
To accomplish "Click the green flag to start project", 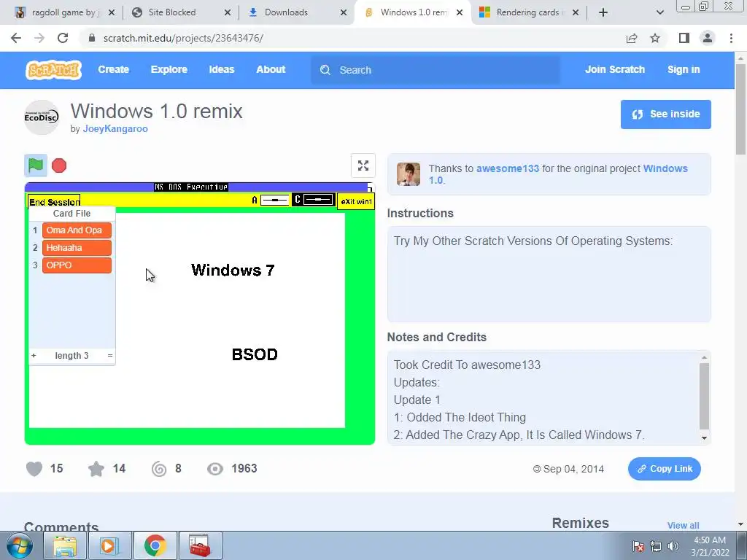I will 36,166.
